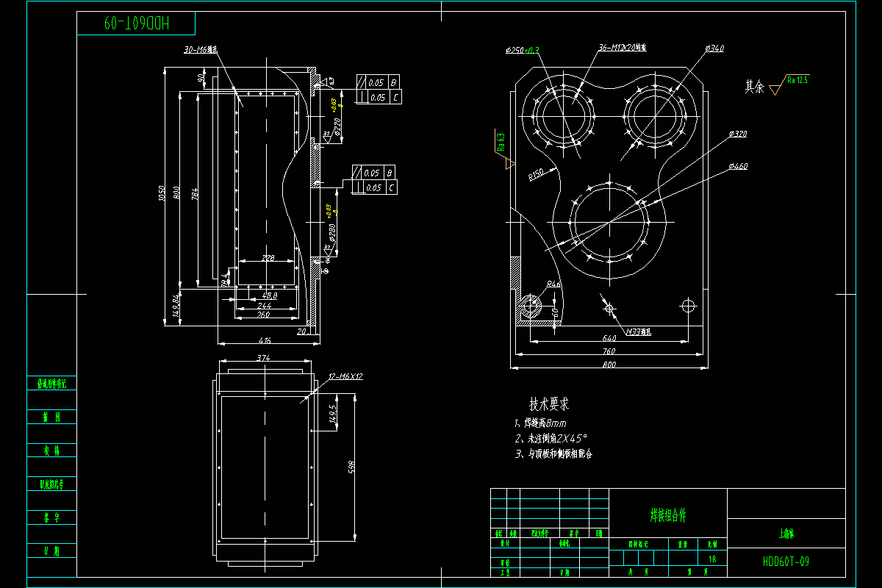Select the 149.84 vertical dimension
Screen dimensions: 882x588
[x=176, y=304]
